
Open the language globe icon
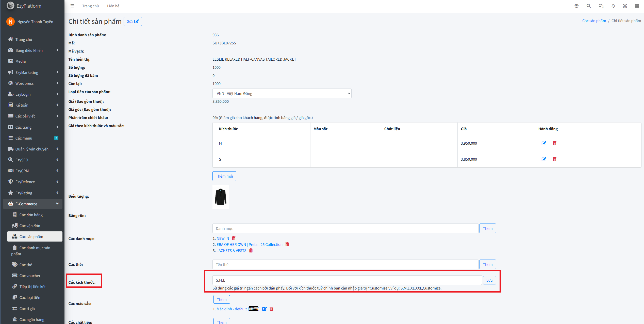tap(576, 6)
